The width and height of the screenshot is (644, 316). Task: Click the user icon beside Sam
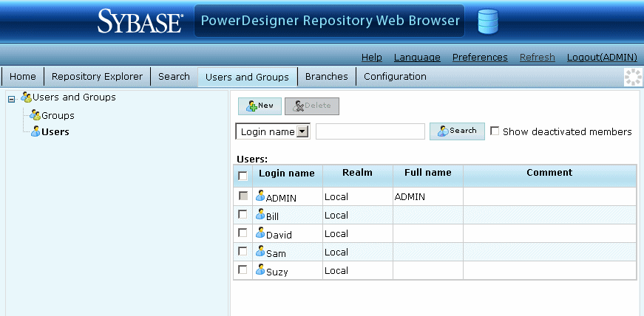[x=260, y=252]
